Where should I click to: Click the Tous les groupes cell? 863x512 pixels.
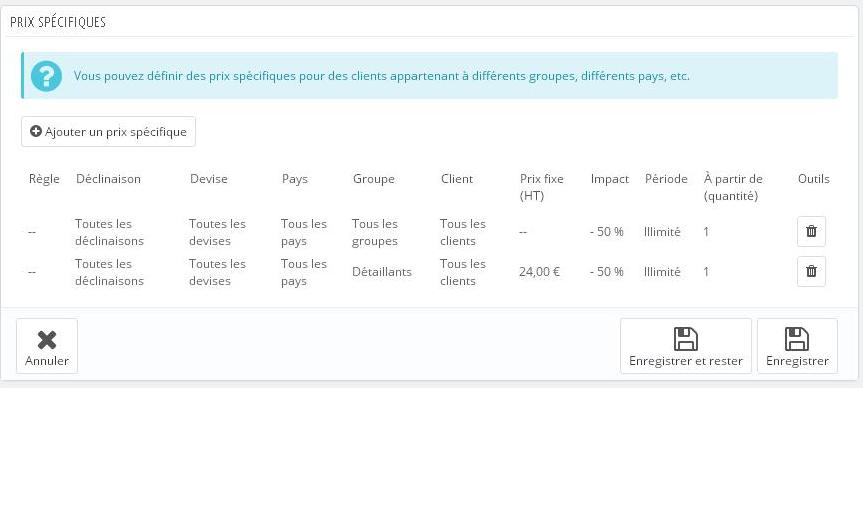(375, 232)
